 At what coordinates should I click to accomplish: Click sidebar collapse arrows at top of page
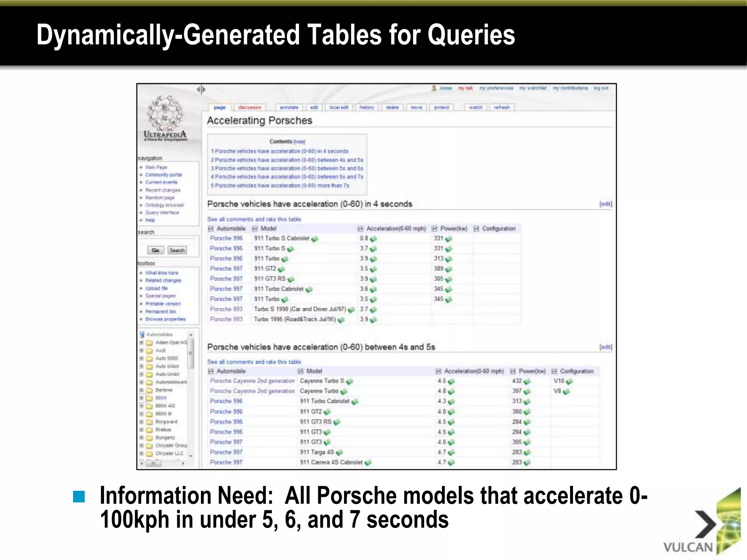click(201, 89)
